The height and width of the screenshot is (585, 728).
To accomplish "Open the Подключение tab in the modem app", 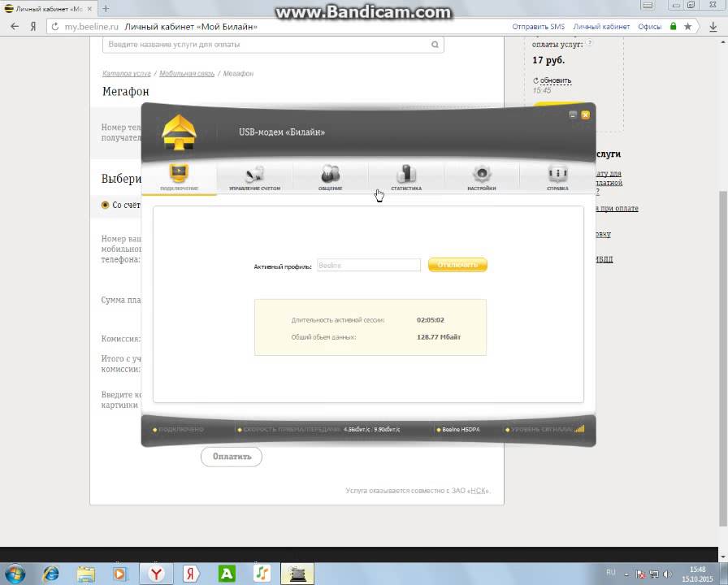I will [180, 177].
